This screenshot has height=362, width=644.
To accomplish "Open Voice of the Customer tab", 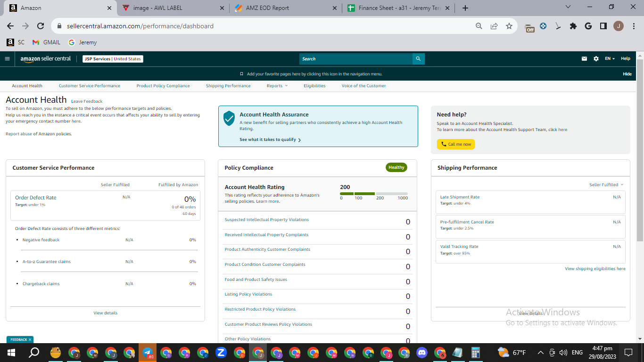I will pyautogui.click(x=363, y=86).
